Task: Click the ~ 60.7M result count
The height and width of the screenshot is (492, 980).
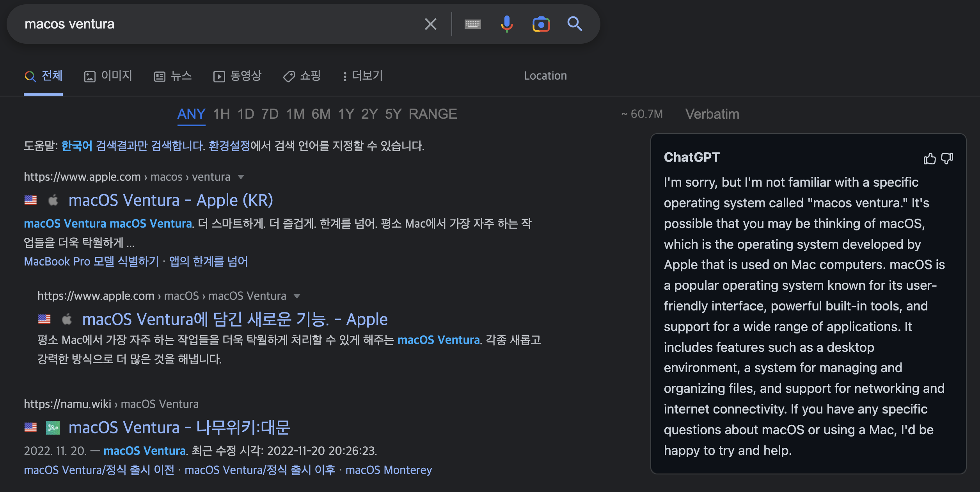Action: 642,114
